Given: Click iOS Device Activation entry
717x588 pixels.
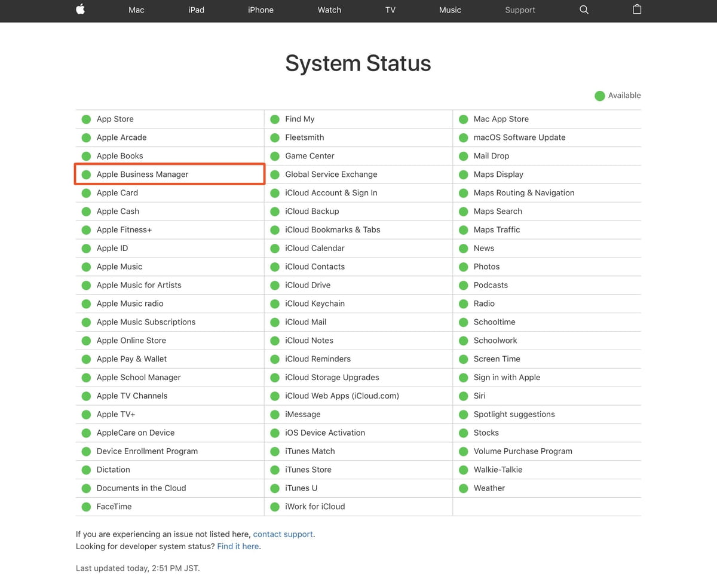Looking at the screenshot, I should 325,433.
